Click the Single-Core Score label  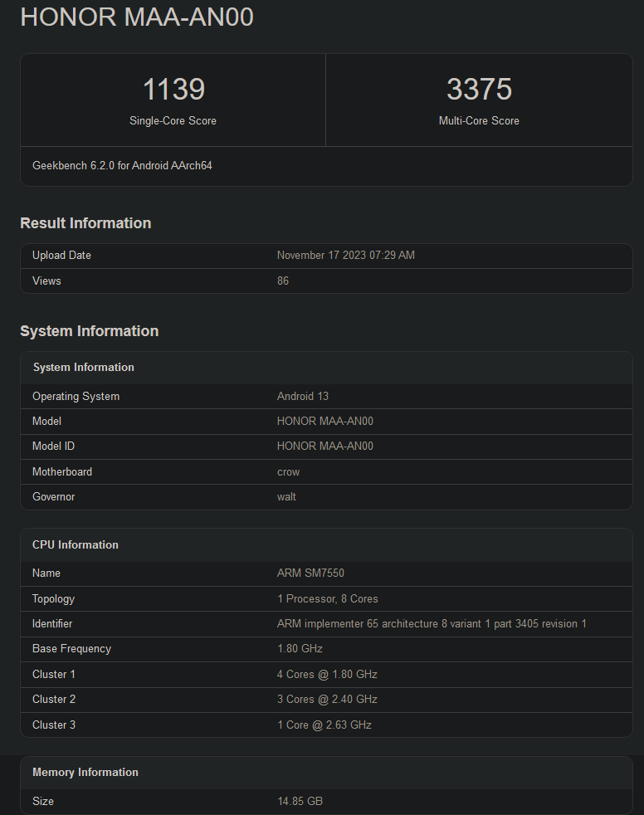click(173, 121)
